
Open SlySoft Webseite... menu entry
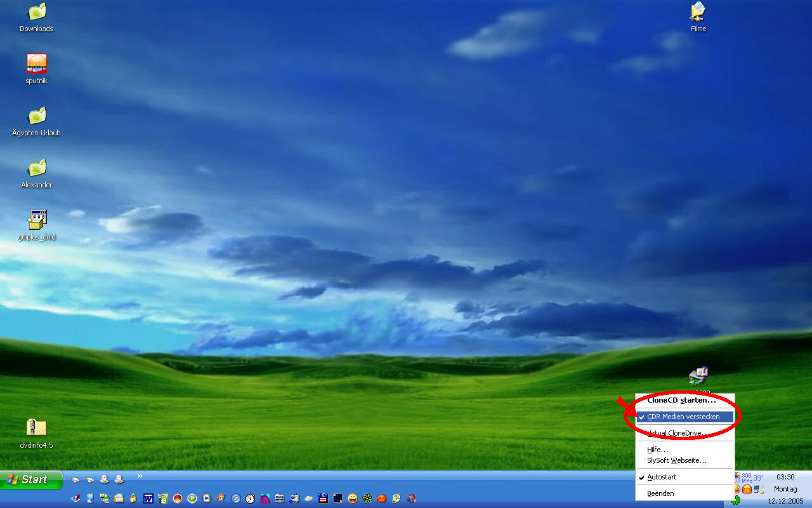pyautogui.click(x=685, y=460)
